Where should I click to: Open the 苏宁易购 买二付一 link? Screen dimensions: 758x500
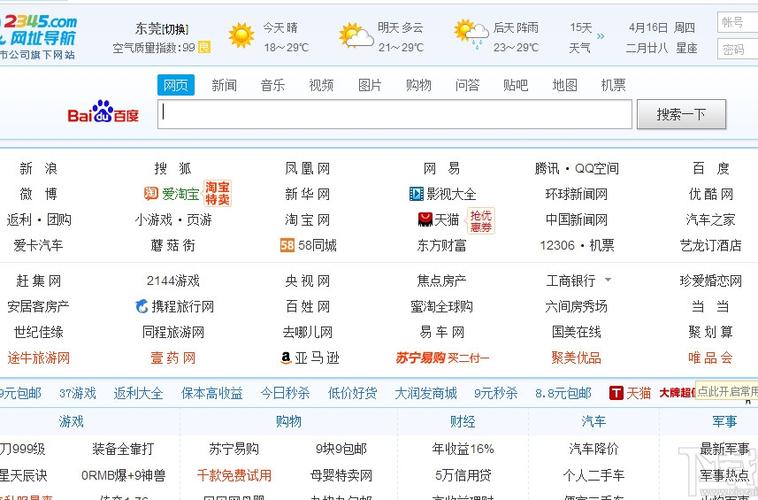pyautogui.click(x=443, y=358)
